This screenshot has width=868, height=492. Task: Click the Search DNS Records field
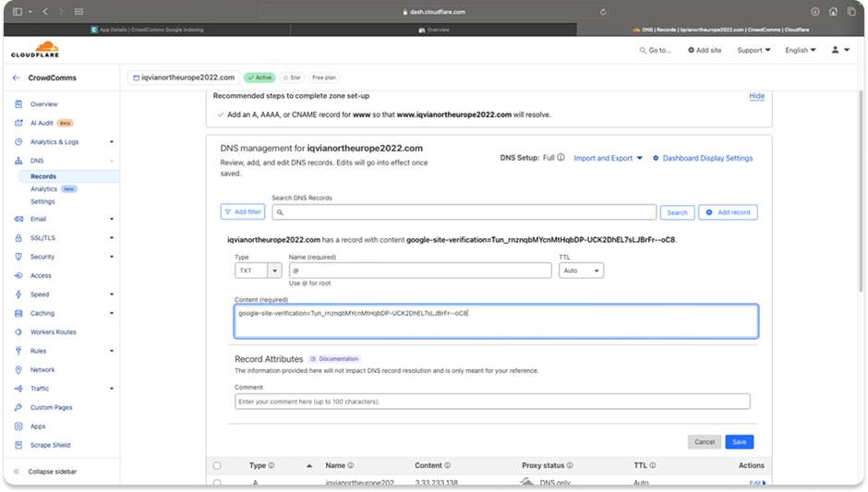464,212
